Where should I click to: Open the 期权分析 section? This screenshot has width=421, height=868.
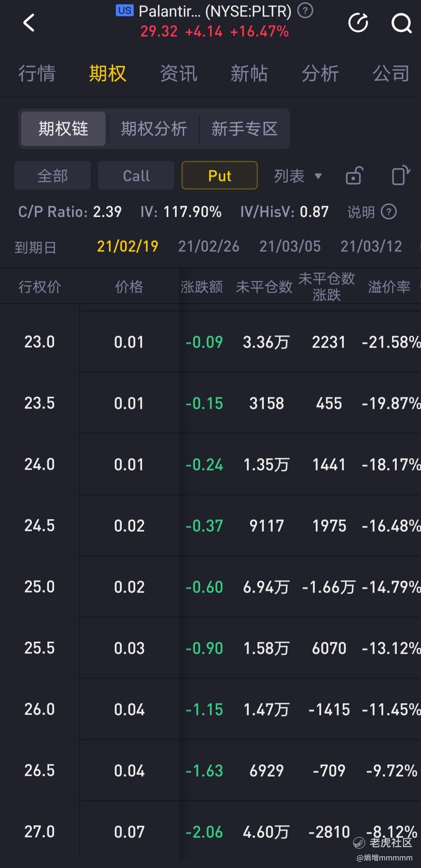click(154, 129)
